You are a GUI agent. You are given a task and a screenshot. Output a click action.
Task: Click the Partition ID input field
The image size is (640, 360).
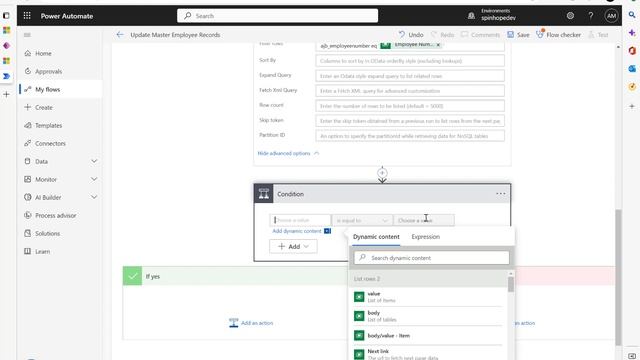click(x=410, y=136)
